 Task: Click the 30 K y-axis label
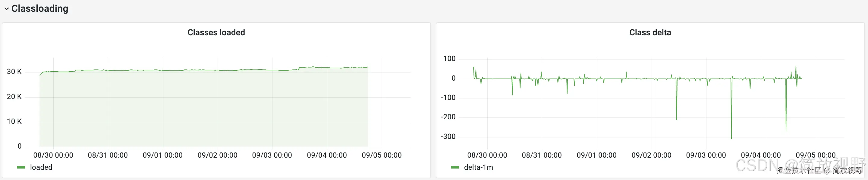(x=14, y=72)
